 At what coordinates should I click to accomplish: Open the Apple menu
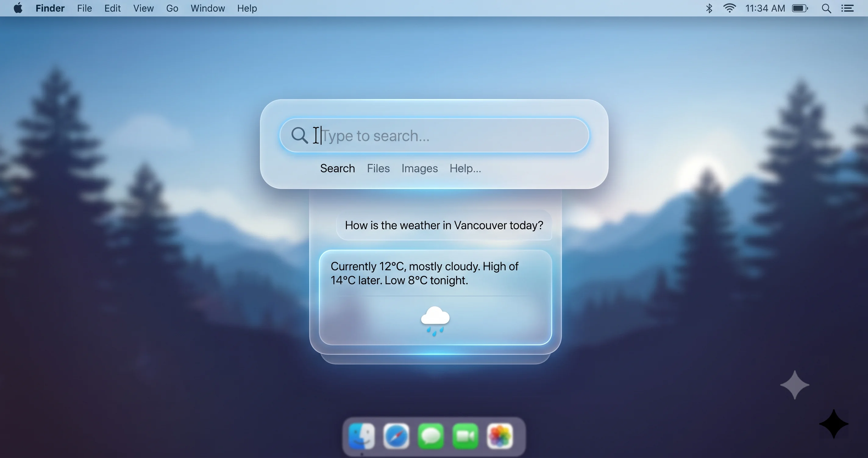tap(18, 8)
